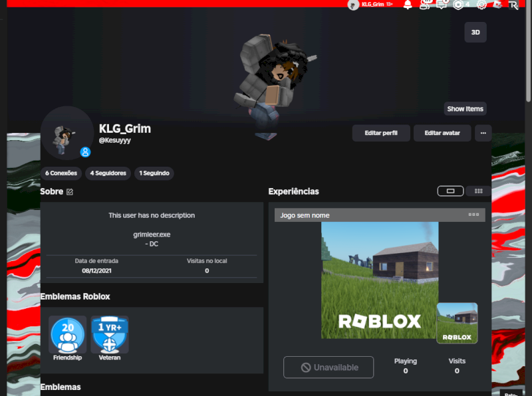This screenshot has height=396, width=532.
Task: Click the Editar avatar button
Action: 442,133
